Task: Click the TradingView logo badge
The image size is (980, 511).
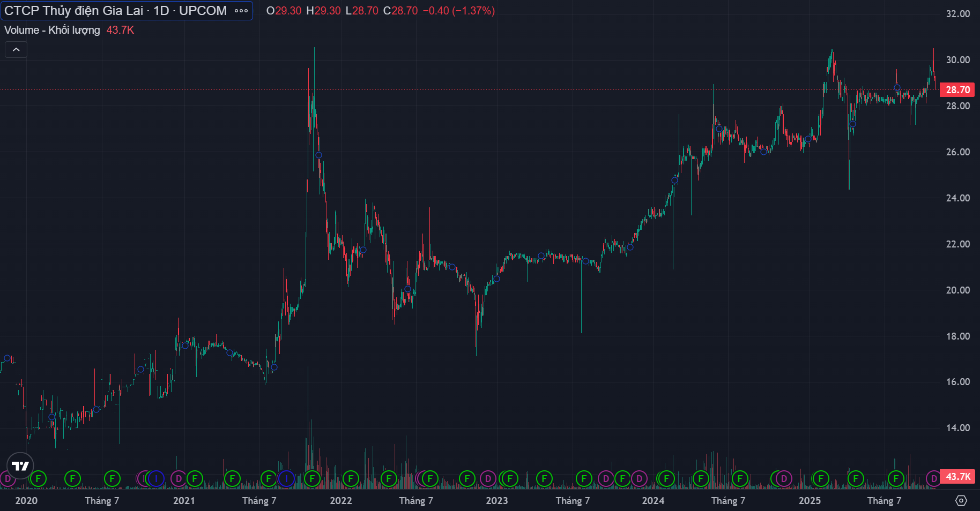Action: coord(20,466)
